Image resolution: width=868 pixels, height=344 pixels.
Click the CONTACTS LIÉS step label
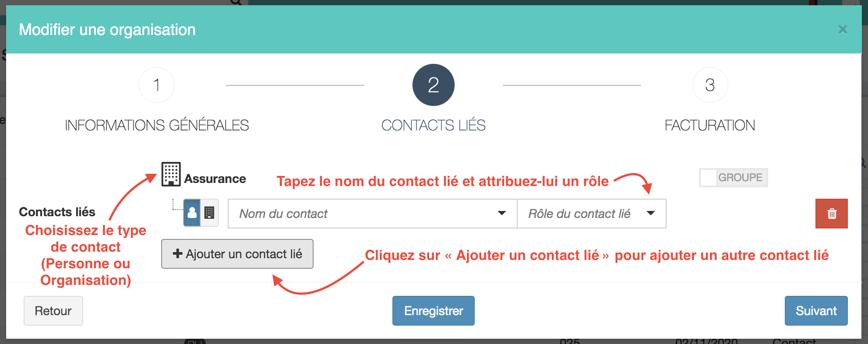point(434,125)
